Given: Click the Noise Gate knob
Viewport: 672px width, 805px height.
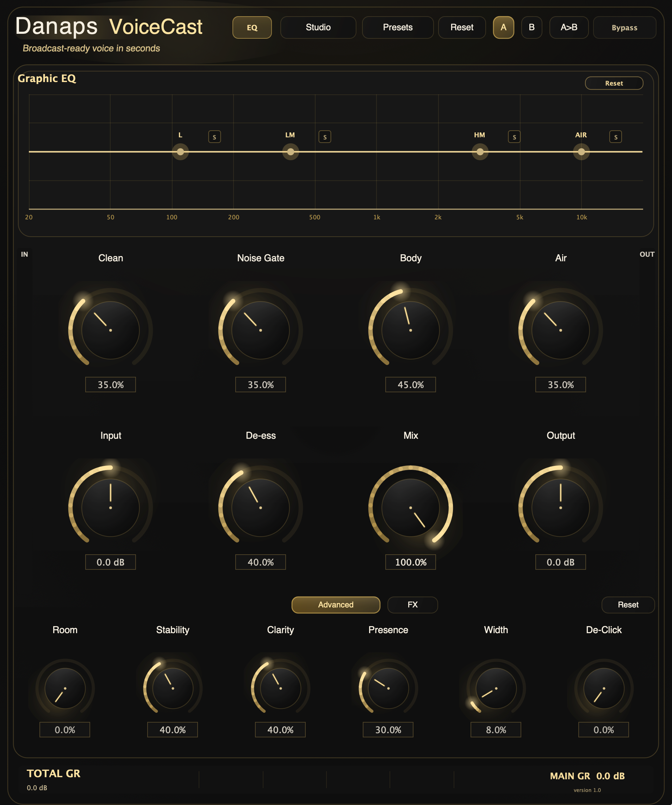Looking at the screenshot, I should coord(261,330).
